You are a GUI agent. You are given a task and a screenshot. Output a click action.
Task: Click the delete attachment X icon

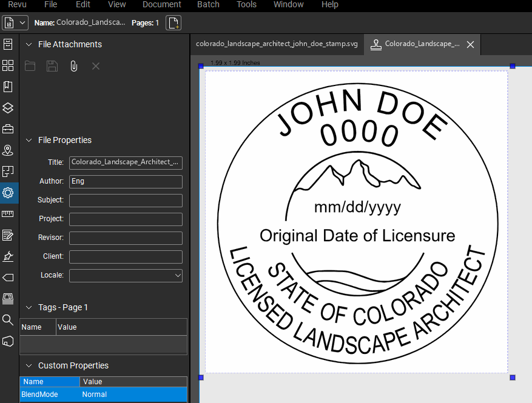96,66
